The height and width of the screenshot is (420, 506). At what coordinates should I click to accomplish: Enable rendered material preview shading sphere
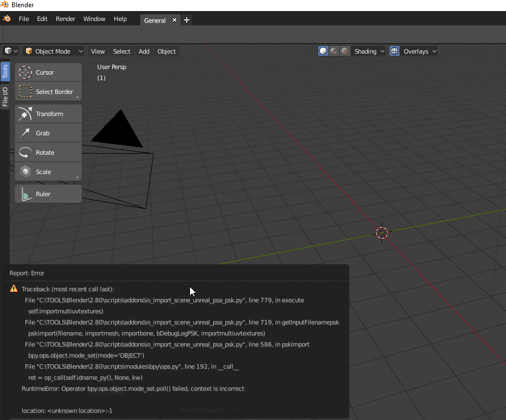coord(345,51)
